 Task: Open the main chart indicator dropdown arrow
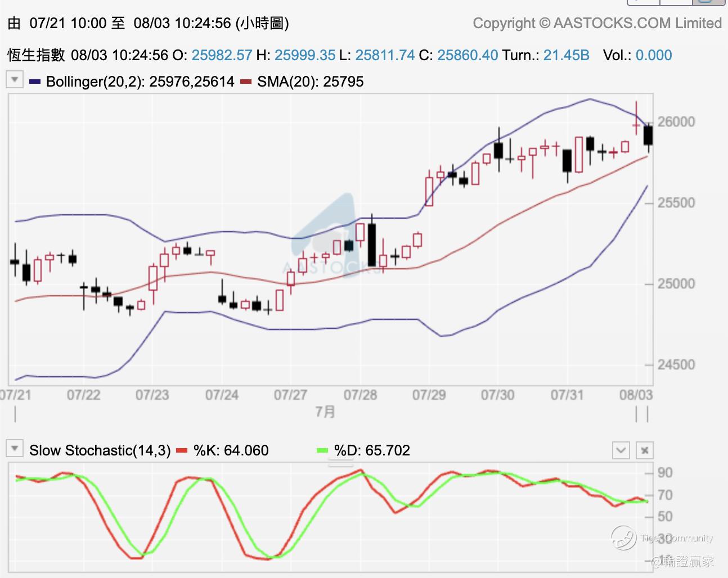point(15,80)
